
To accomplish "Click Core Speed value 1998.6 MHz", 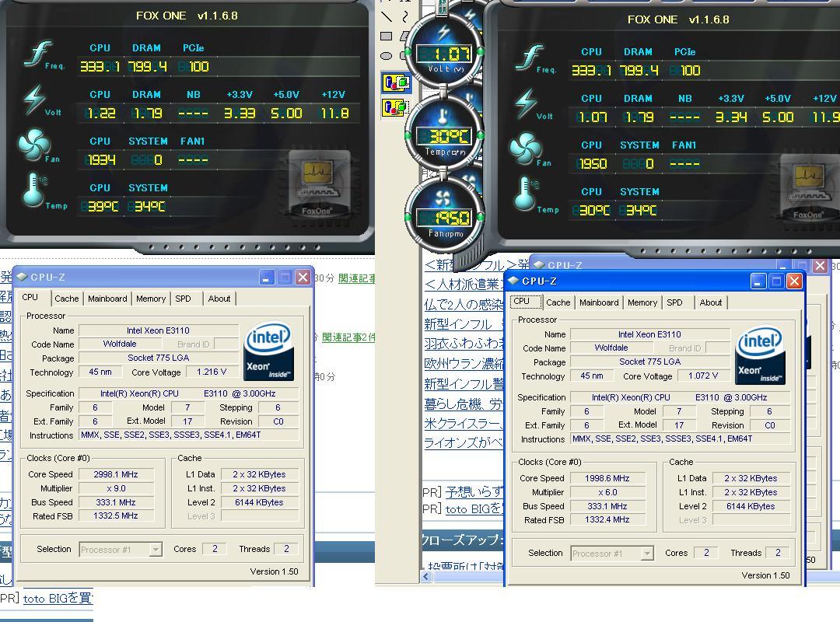I will coord(607,478).
